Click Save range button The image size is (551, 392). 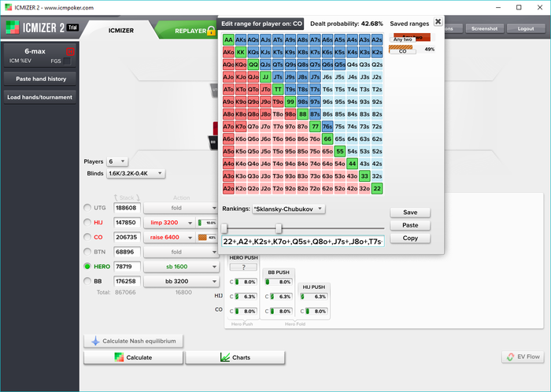[x=410, y=213]
